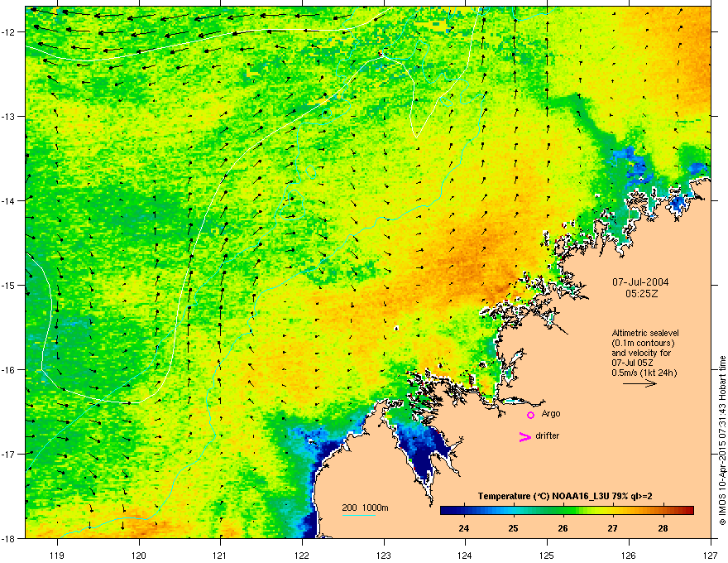Click the longitude axis label 119
The height and width of the screenshot is (563, 728).
(57, 555)
